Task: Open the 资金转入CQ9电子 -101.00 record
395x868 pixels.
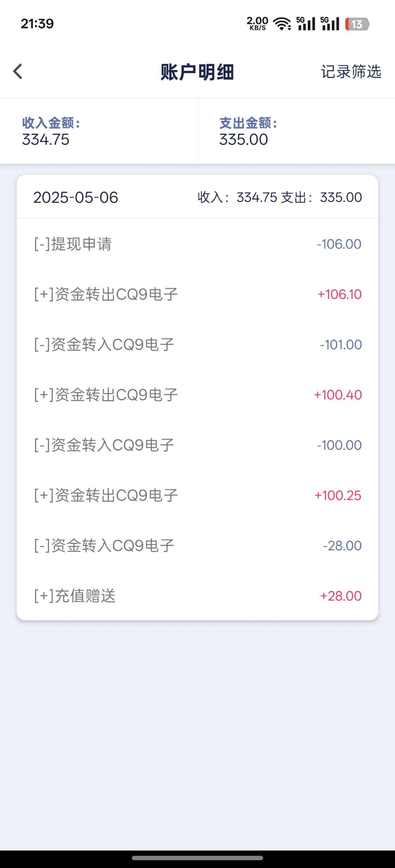Action: tap(197, 345)
